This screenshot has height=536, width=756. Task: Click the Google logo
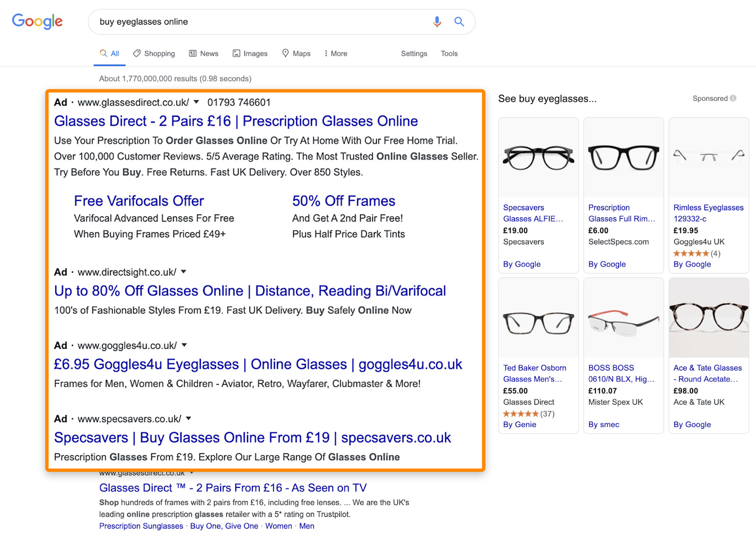click(37, 21)
